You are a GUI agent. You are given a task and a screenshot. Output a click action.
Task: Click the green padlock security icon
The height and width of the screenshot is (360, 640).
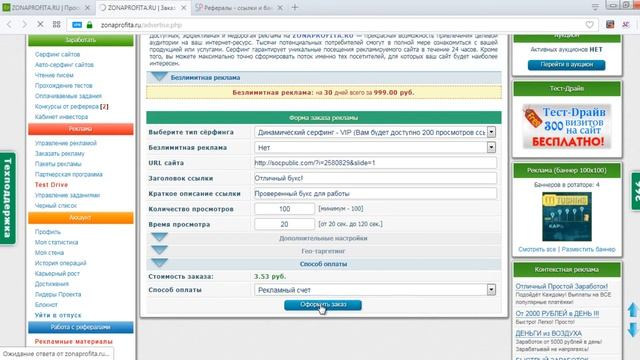click(89, 25)
